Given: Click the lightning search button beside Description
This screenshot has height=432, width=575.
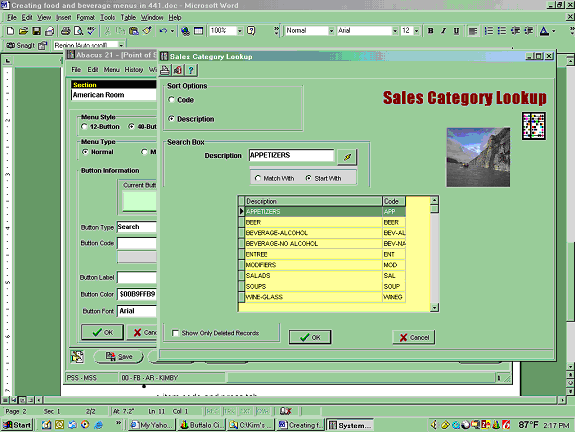Looking at the screenshot, I should [x=347, y=157].
